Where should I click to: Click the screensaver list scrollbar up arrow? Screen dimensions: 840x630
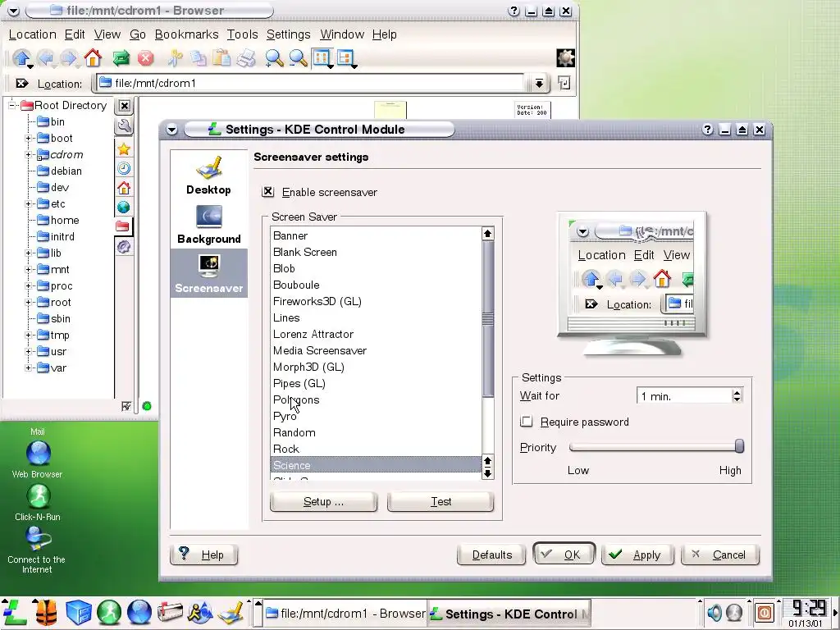click(487, 234)
